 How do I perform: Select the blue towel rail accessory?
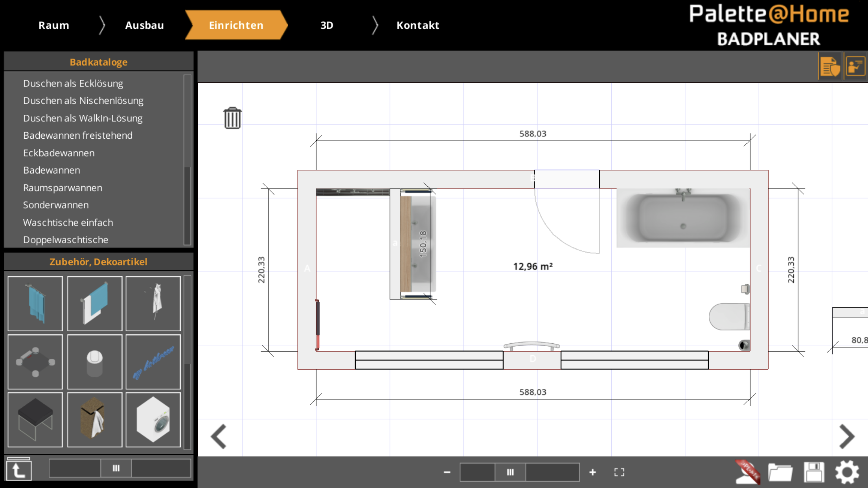[x=35, y=303]
